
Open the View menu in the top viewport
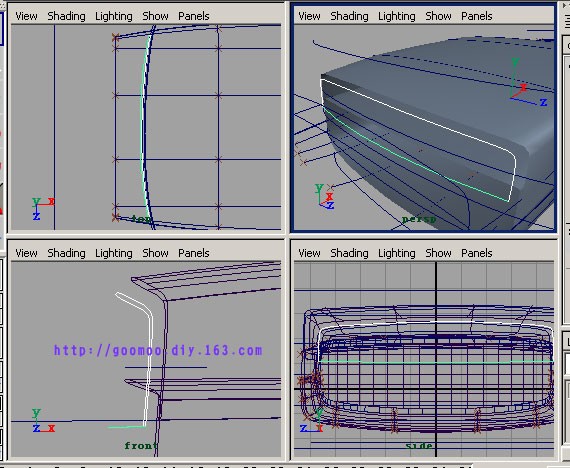pyautogui.click(x=26, y=16)
